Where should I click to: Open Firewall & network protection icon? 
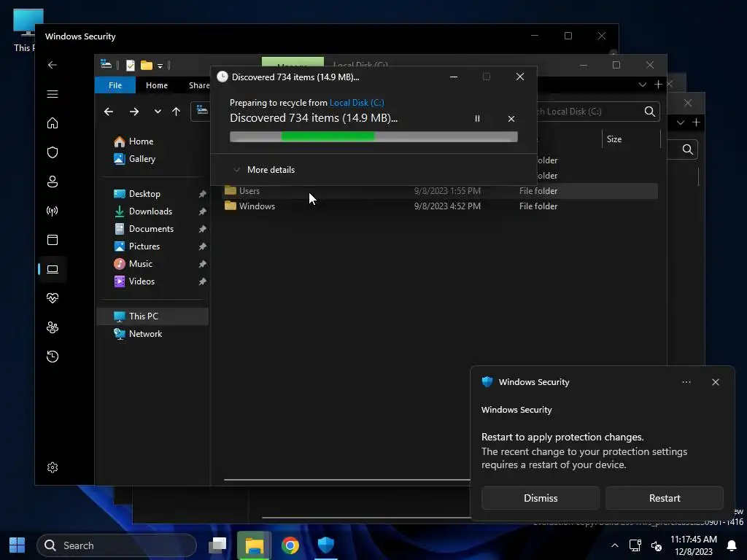(53, 211)
